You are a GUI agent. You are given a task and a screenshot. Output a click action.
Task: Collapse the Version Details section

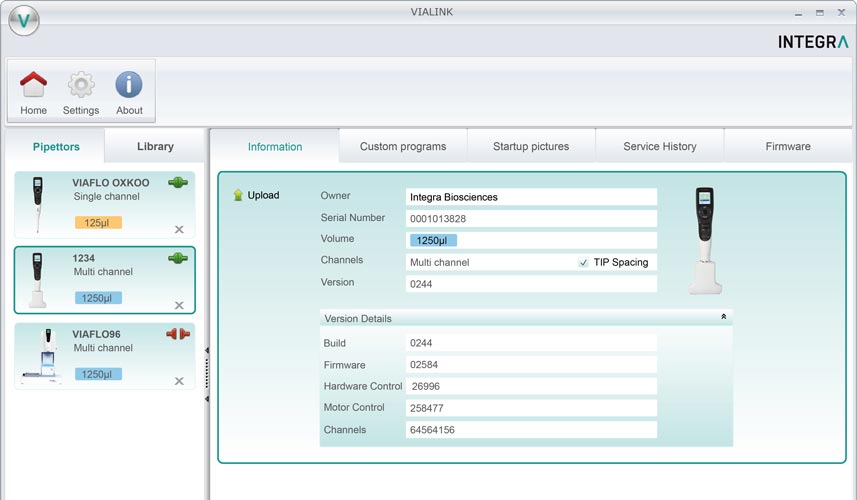[723, 317]
